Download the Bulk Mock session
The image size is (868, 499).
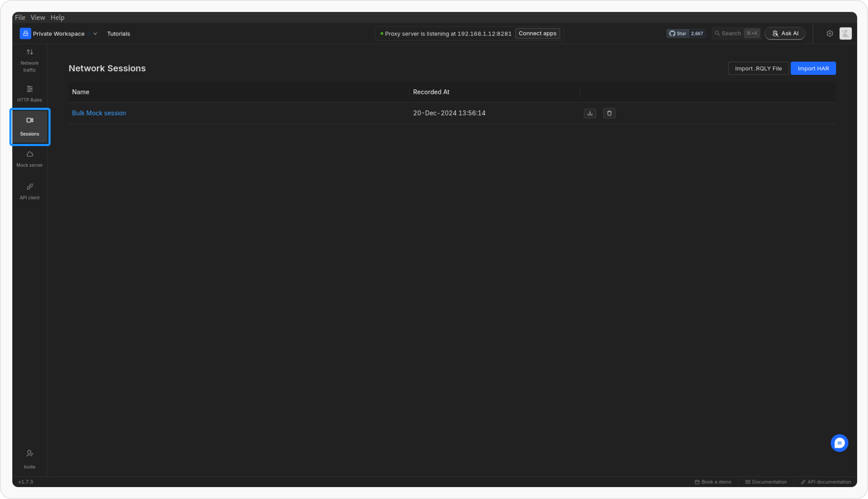pos(590,113)
